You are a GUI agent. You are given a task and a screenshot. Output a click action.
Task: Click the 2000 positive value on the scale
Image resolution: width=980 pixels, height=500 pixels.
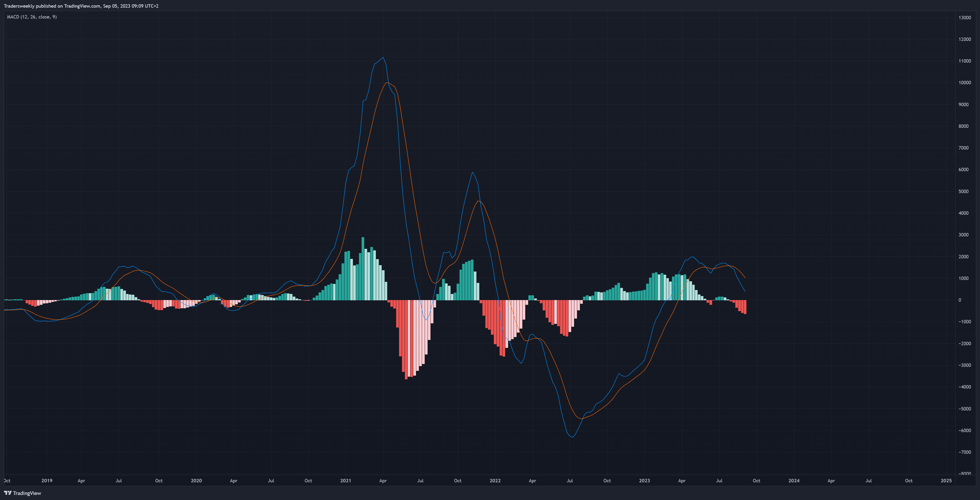[x=964, y=257]
